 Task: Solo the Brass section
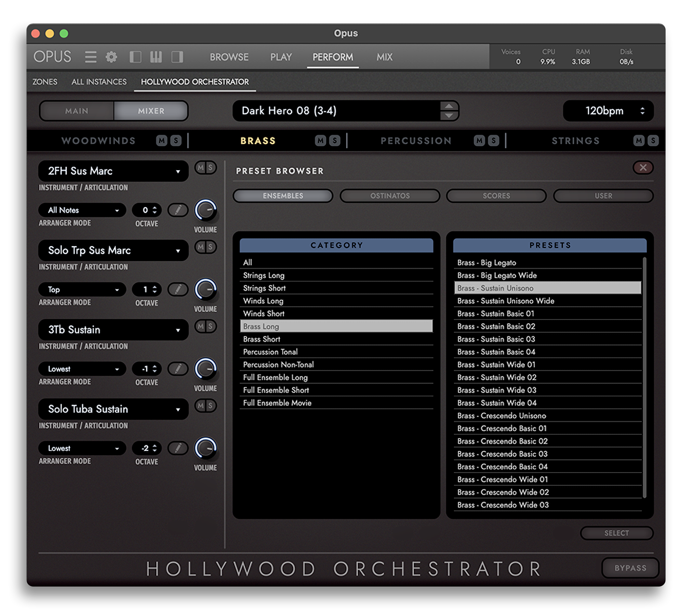click(335, 140)
